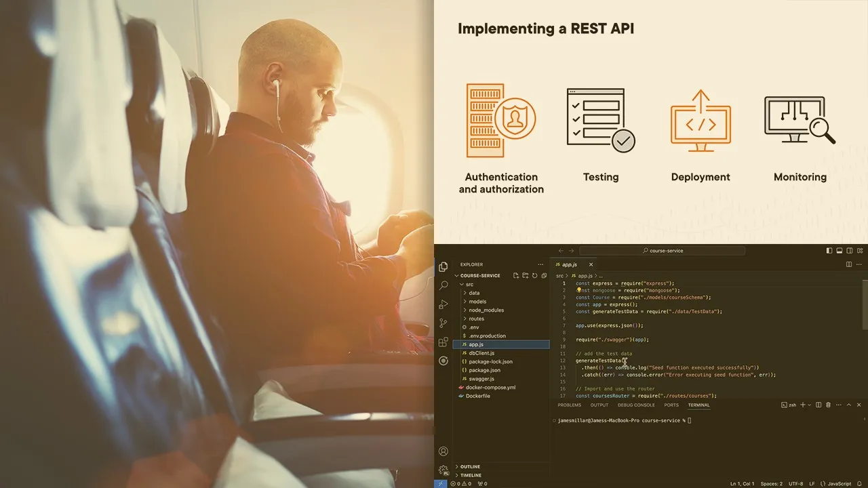Expand the data folder
Screen dimensions: 868x488
coord(465,293)
